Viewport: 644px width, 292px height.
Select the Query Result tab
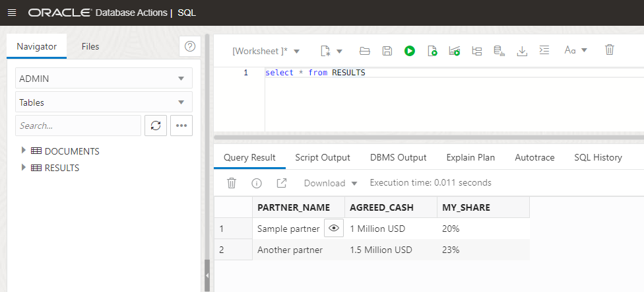249,157
